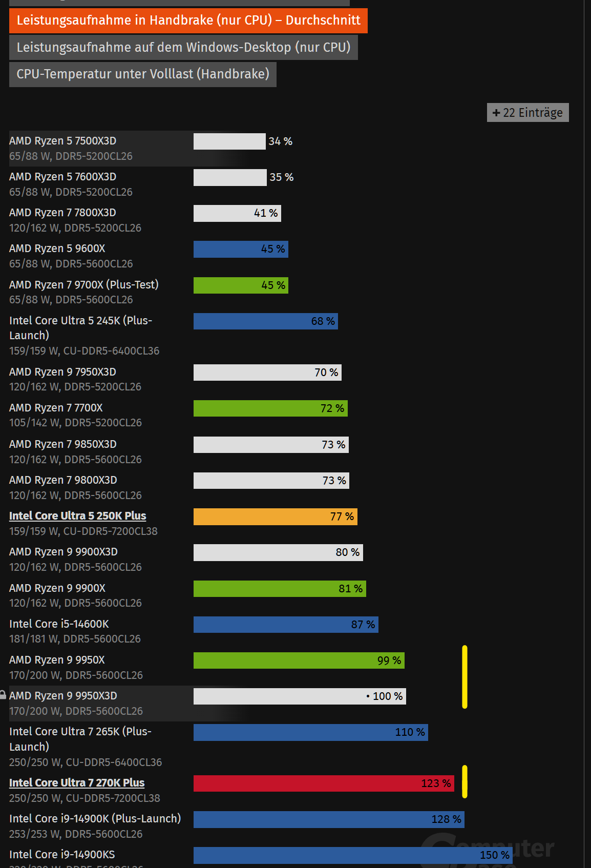Select the AMD Ryzen 7 7700X row label
Screen dimensions: 591x868
click(x=56, y=408)
